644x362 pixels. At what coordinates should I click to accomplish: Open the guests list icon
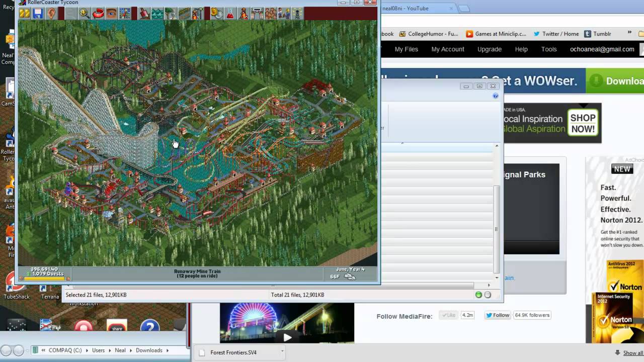pyautogui.click(x=271, y=14)
